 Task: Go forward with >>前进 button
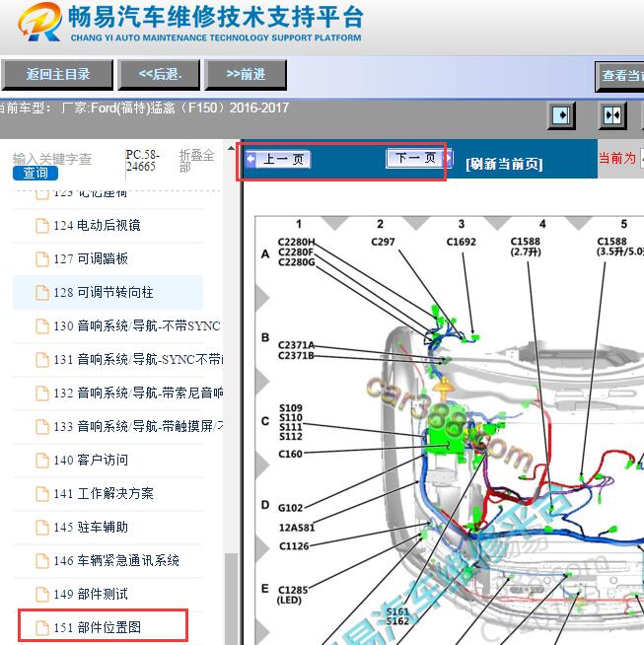click(x=246, y=75)
